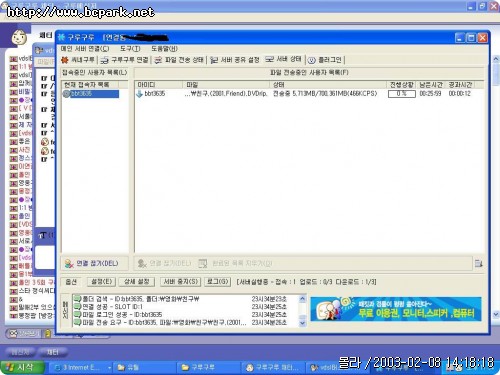
Task: Click the blue advertisement banner 무료 이용권
Action: (x=396, y=309)
